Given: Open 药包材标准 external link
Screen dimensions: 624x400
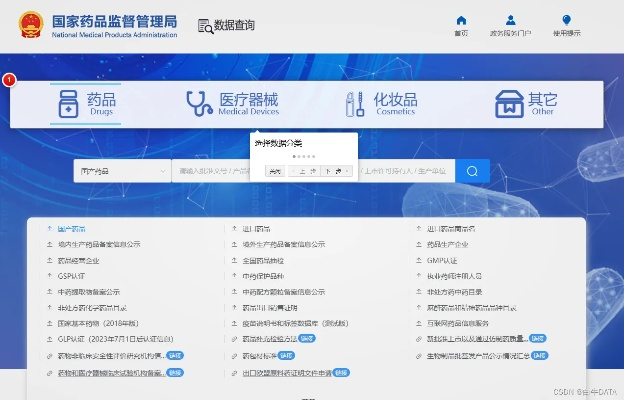Looking at the screenshot, I should [x=259, y=356].
